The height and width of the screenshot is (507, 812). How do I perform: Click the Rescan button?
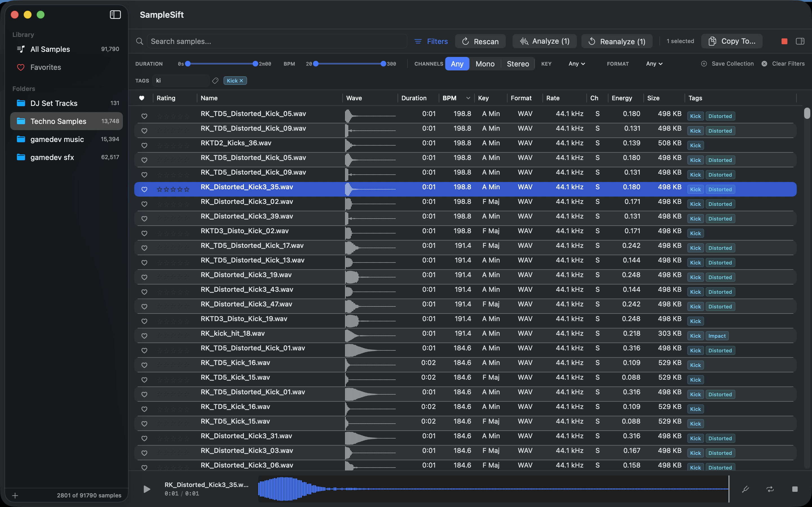tap(480, 41)
